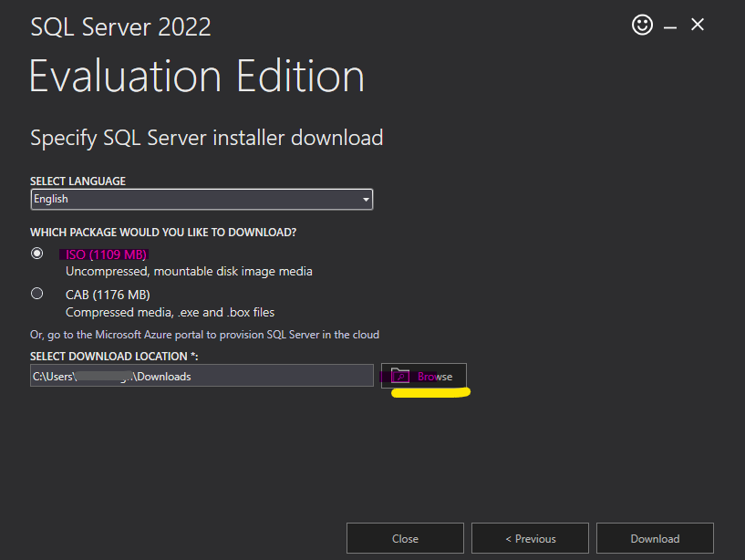Screen dimensions: 745x560
Task: Click the Close button at bottom
Action: (405, 538)
